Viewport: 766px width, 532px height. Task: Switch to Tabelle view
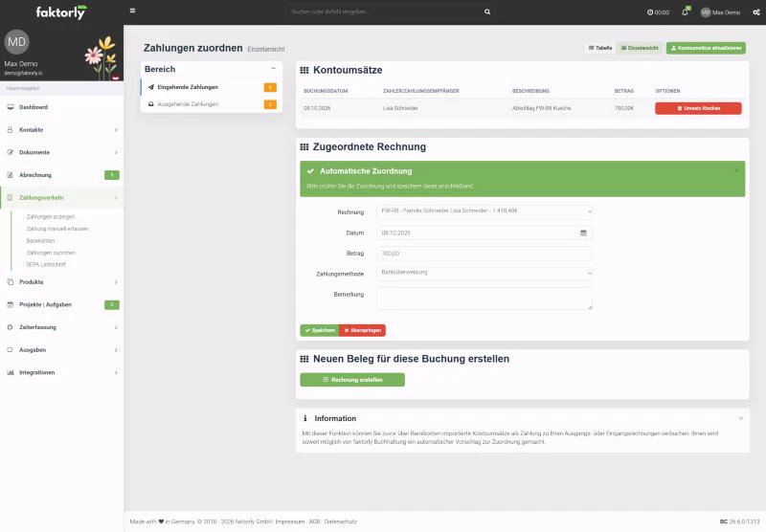pyautogui.click(x=600, y=48)
